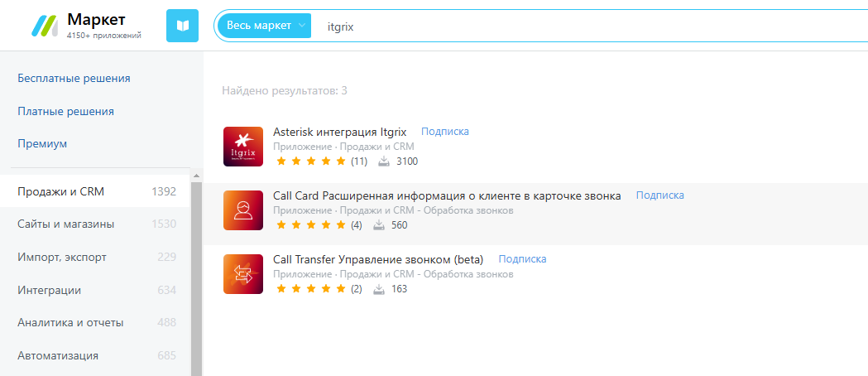The width and height of the screenshot is (868, 376).
Task: Select the Сайты и магазины category
Action: [x=94, y=224]
